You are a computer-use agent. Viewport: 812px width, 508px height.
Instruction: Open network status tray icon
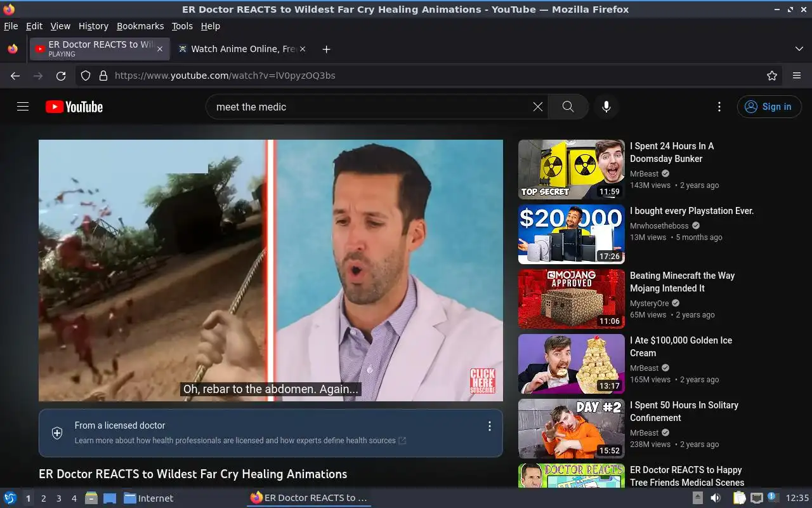pyautogui.click(x=756, y=498)
